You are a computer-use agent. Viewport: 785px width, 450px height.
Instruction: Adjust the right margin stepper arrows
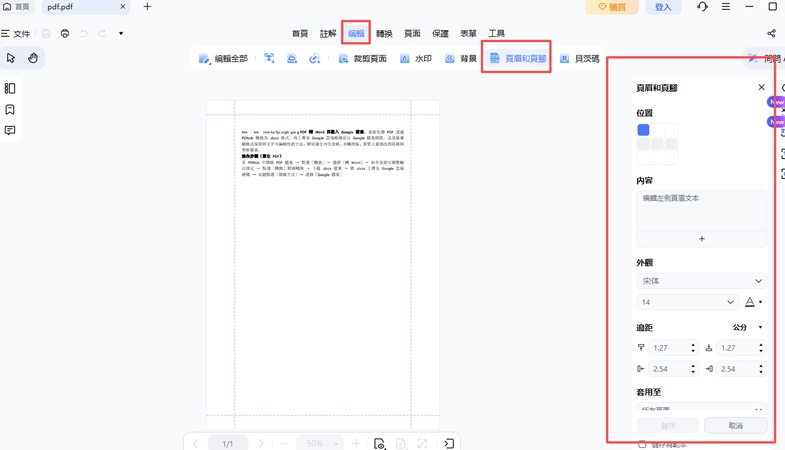point(761,369)
